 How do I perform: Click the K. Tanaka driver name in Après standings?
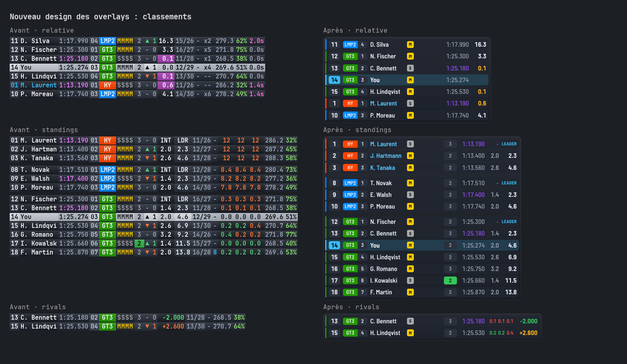pyautogui.click(x=382, y=168)
